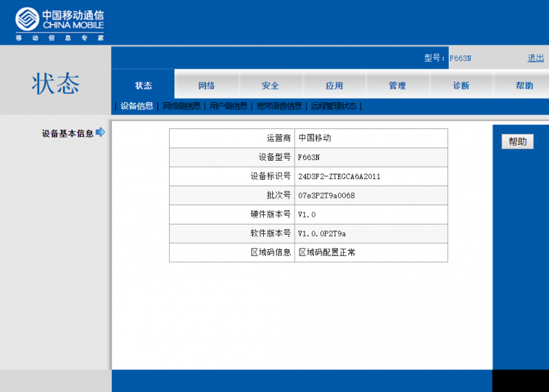Screen dimensions: 549x392
Task: Open the 诊断 tab
Action: (x=461, y=85)
